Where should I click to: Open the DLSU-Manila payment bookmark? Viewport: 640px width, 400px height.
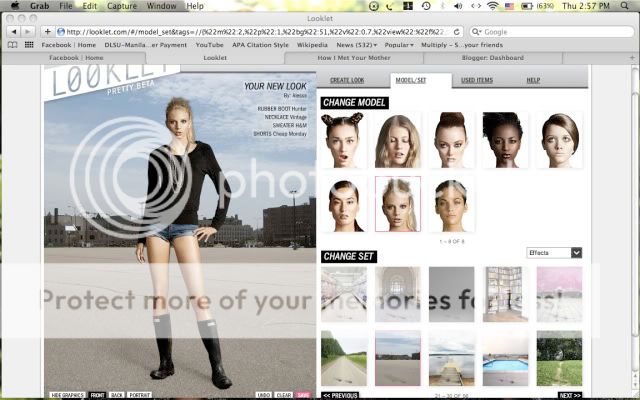146,45
